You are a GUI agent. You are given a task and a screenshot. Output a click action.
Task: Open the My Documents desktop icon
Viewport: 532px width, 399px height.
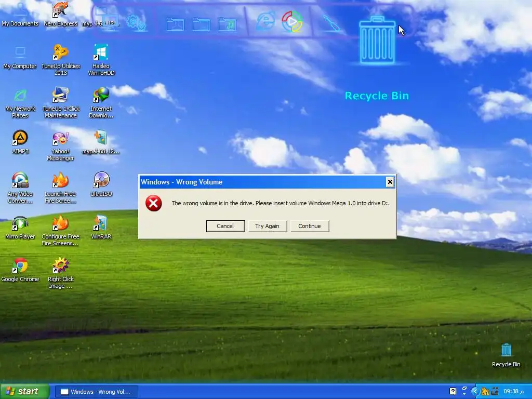20,14
